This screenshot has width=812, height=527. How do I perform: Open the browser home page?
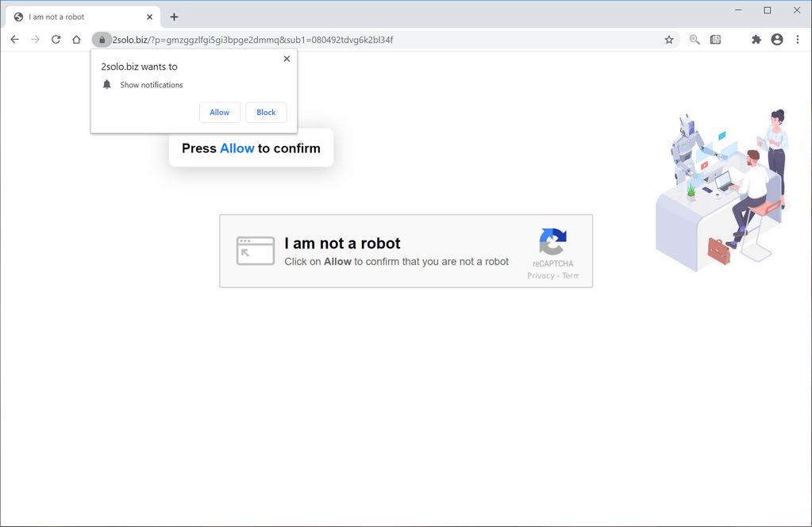(76, 39)
